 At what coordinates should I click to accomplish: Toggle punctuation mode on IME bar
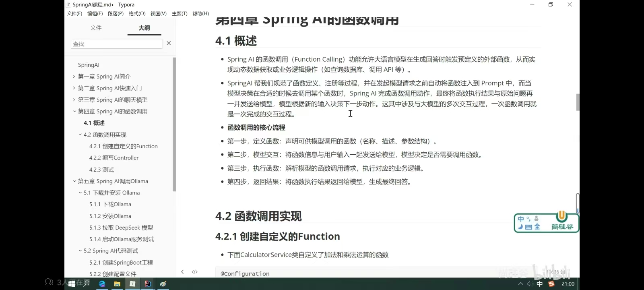pos(528,219)
